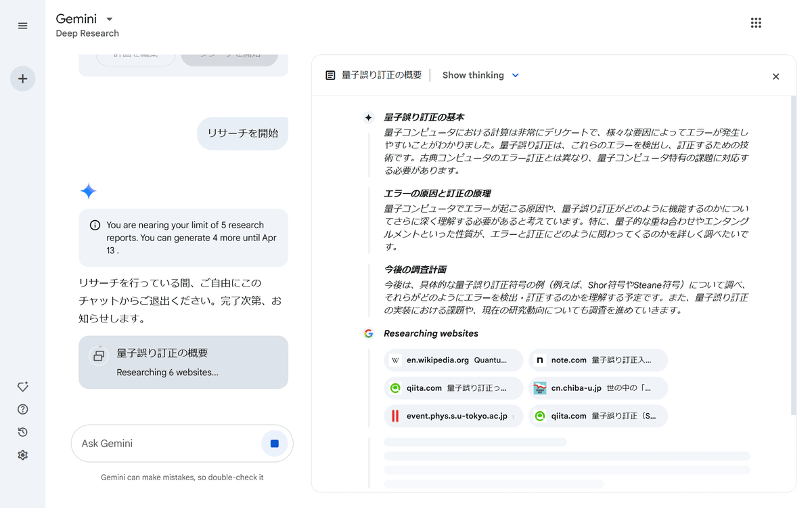The width and height of the screenshot is (812, 508).
Task: Click the Ask Gemini input field
Action: click(166, 444)
